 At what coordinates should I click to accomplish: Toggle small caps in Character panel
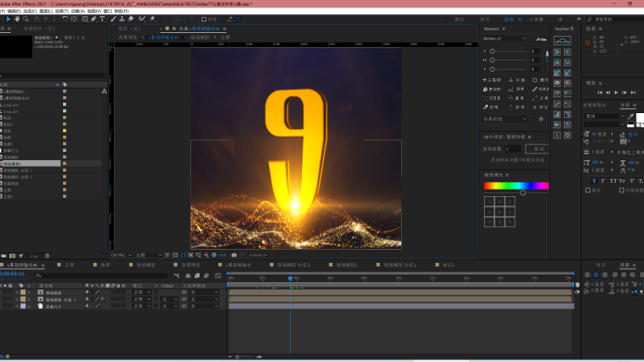(622, 181)
